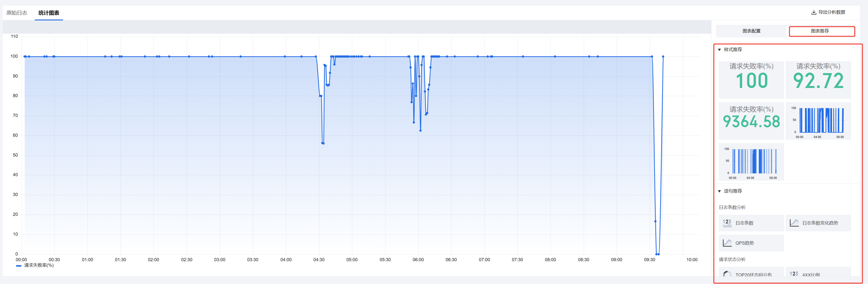Collapse the 样式推荐 section
The width and height of the screenshot is (868, 284).
pos(719,50)
